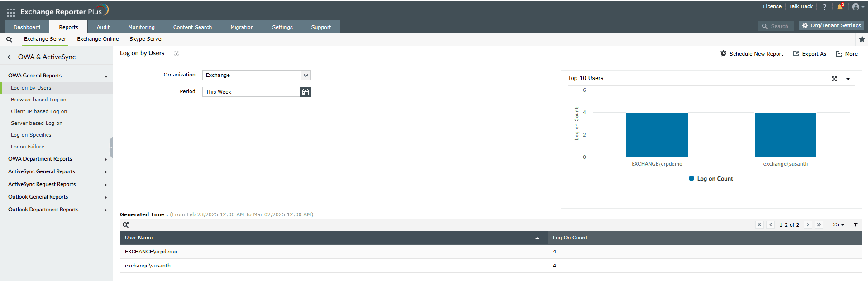Click the exchange\susanth table row

click(491, 266)
